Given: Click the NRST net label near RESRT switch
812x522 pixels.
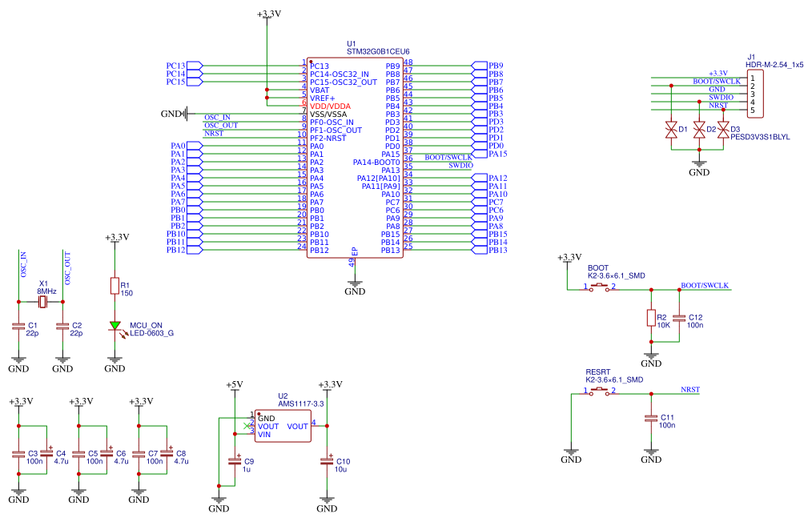Looking at the screenshot, I should pyautogui.click(x=689, y=390).
